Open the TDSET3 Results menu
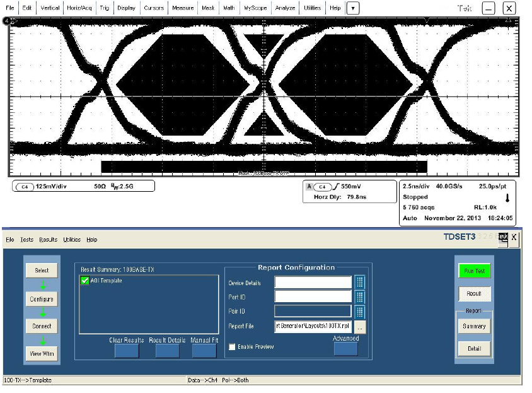Image resolution: width=532 pixels, height=393 pixels. 48,240
